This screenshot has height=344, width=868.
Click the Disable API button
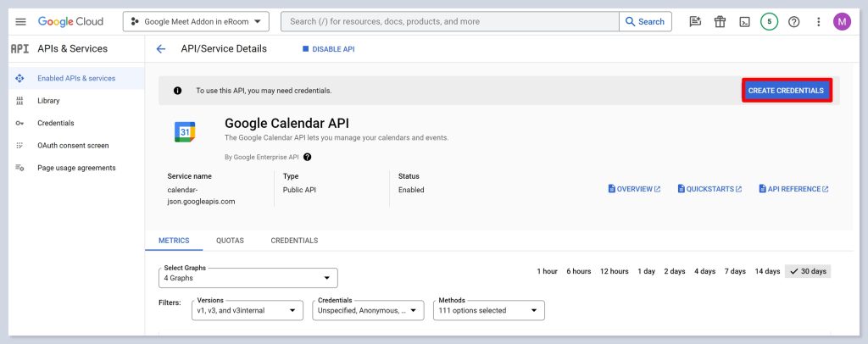328,49
